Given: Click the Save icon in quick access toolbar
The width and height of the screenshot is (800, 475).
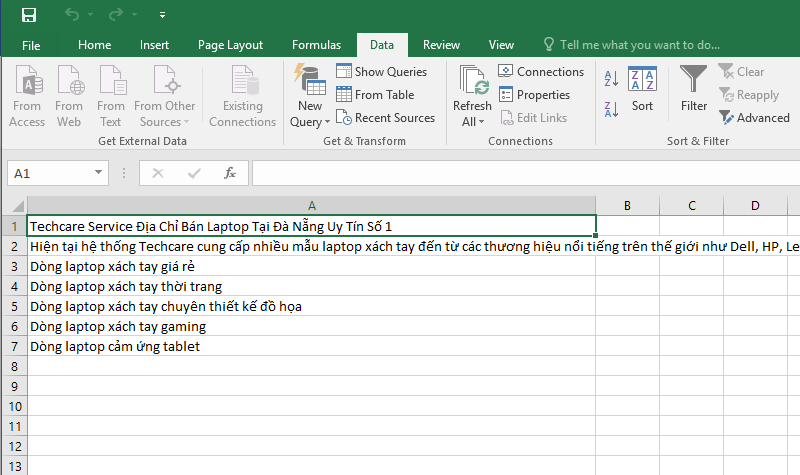Looking at the screenshot, I should (x=29, y=15).
